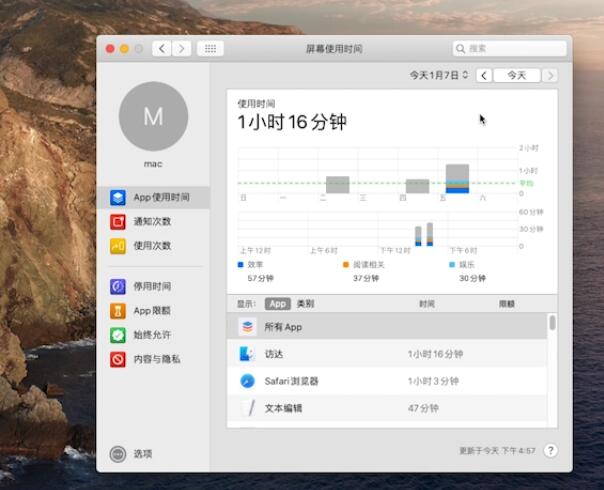This screenshot has height=490, width=604.
Task: Select the Thursday bar in weekly chart
Action: (418, 186)
